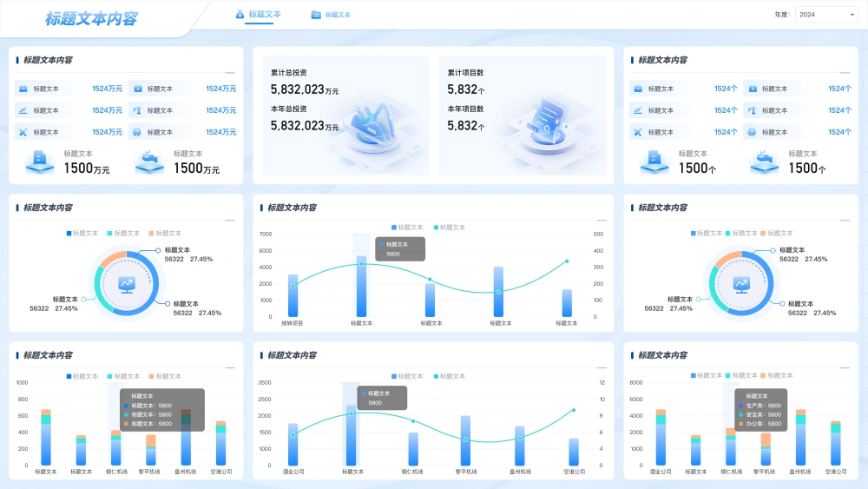Click the dash handle on the 个 count panel header
The width and height of the screenshot is (868, 489).
(844, 74)
